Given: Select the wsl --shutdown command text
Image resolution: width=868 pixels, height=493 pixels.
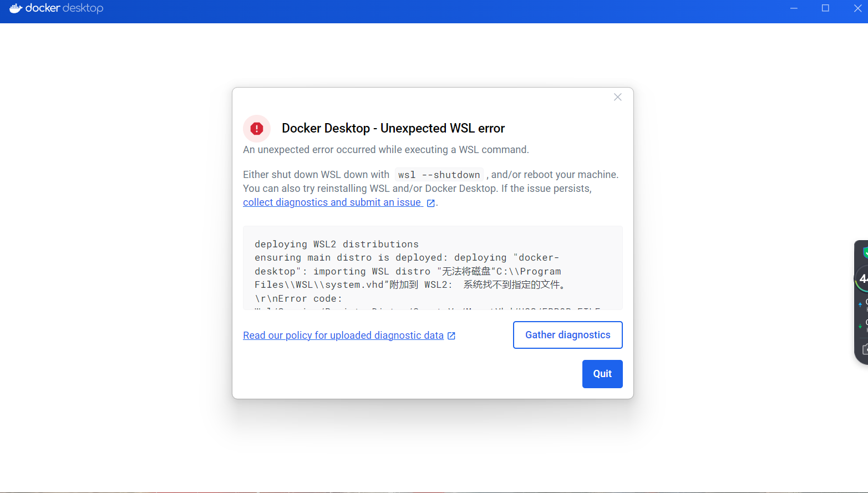Looking at the screenshot, I should click(x=439, y=175).
